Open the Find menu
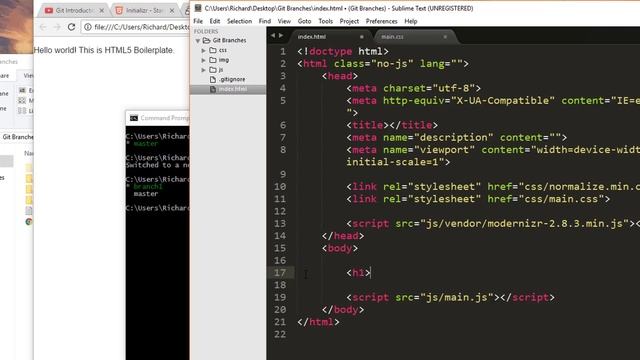This screenshot has height=360, width=640. point(264,21)
